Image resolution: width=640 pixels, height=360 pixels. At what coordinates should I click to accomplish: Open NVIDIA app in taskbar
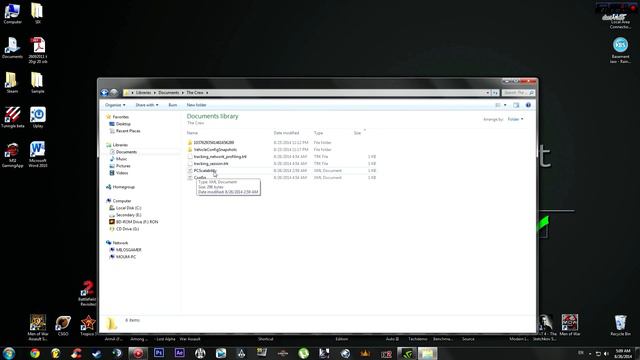click(x=407, y=353)
